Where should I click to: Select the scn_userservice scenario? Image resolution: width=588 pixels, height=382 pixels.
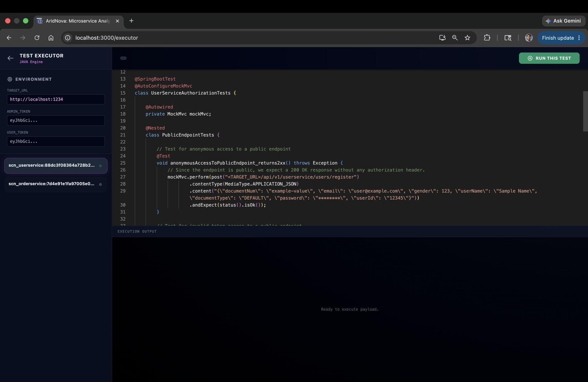56,166
